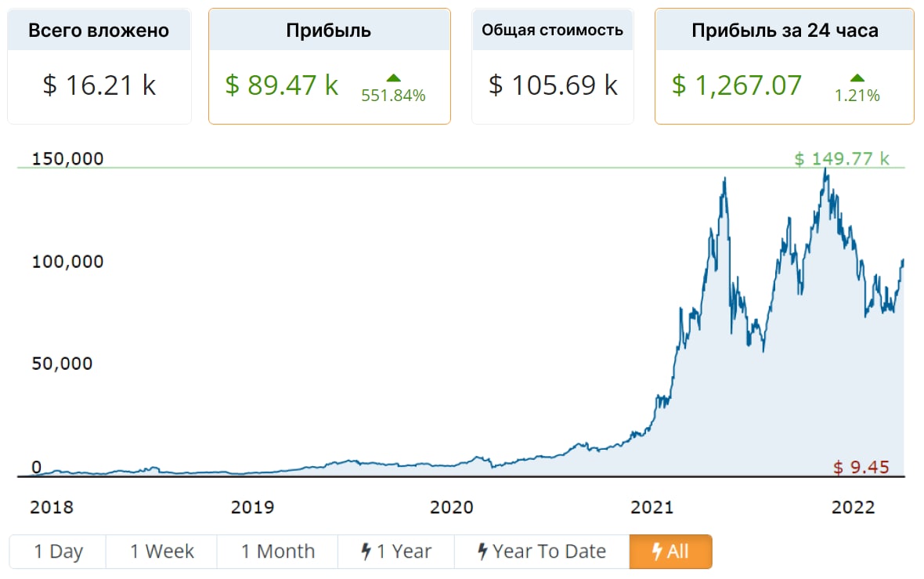Click the 2018 label on the time axis

52,507
